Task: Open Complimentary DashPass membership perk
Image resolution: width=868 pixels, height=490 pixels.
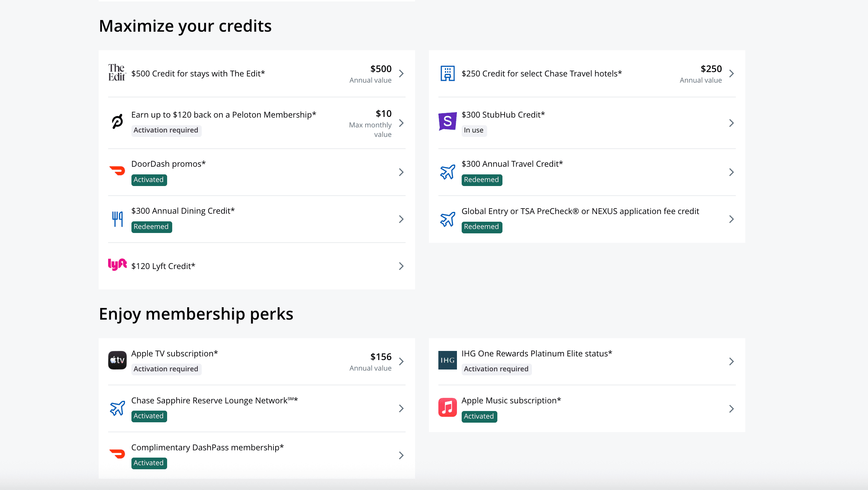Action: 257,455
